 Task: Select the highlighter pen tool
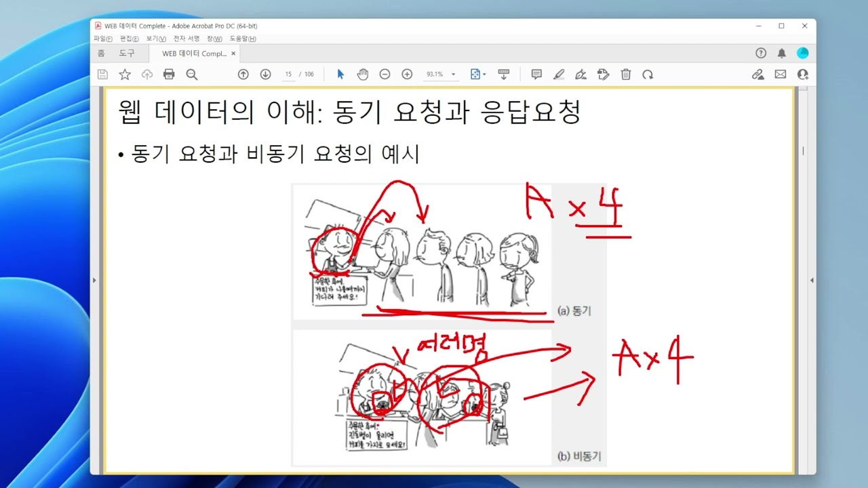[559, 74]
